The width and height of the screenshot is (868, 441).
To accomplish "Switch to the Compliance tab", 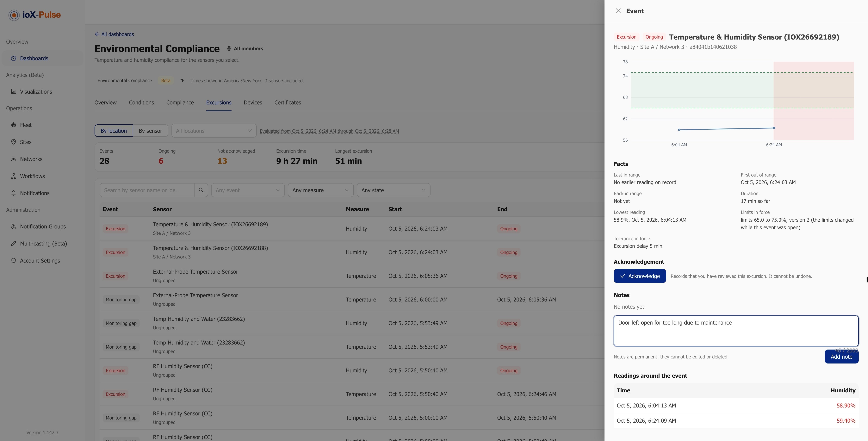I will [x=180, y=102].
